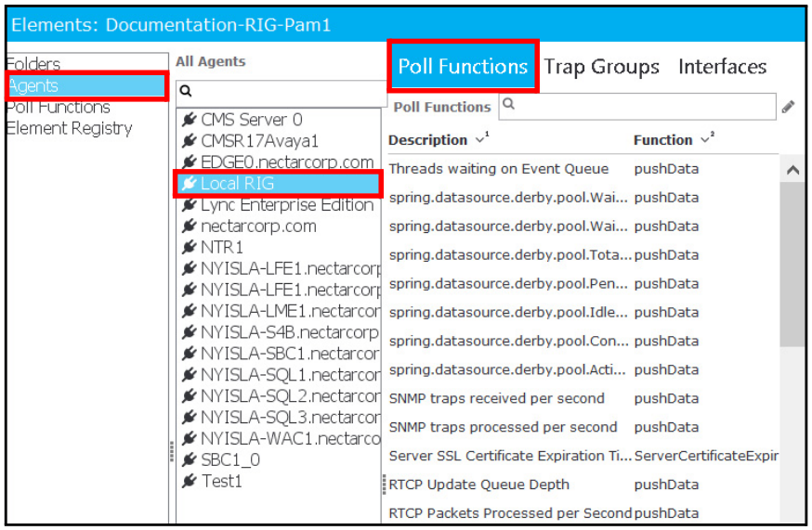Click the magnifier icon in All Agents search
The image size is (812, 530).
(186, 91)
